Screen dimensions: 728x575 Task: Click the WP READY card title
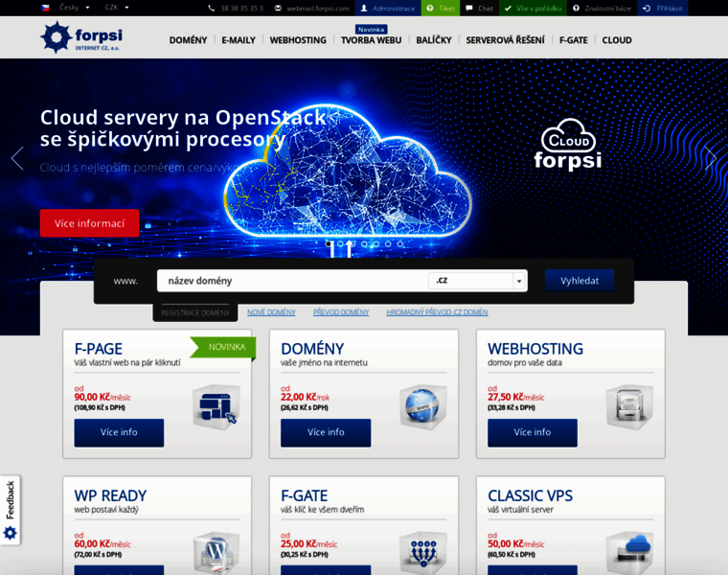click(x=110, y=495)
